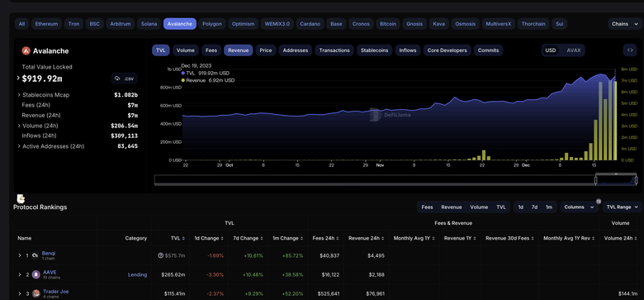644x300 pixels.
Task: Click the right handle of chart range slider
Action: coord(637,180)
